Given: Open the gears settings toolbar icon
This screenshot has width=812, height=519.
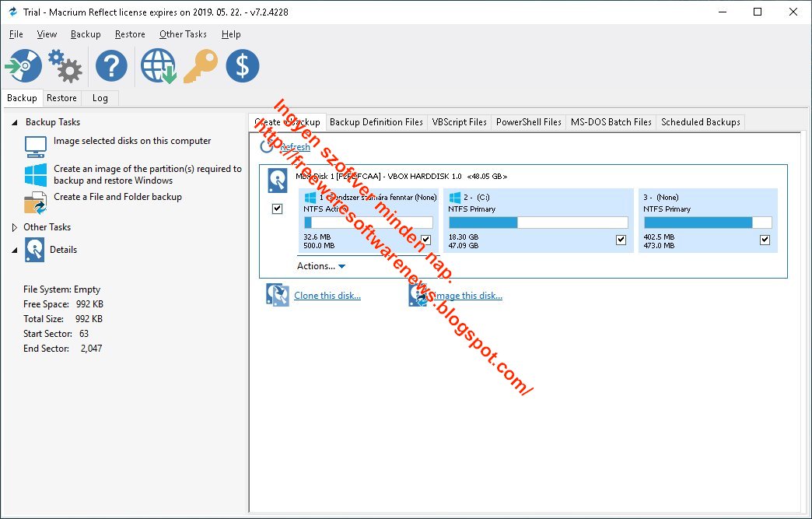Looking at the screenshot, I should [65, 66].
